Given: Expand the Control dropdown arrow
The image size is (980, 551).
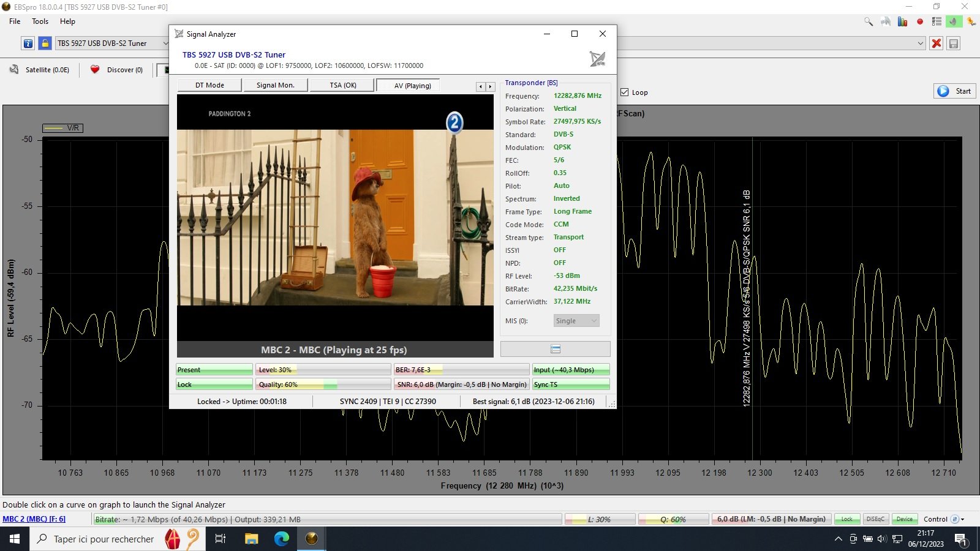Looking at the screenshot, I should point(963,519).
